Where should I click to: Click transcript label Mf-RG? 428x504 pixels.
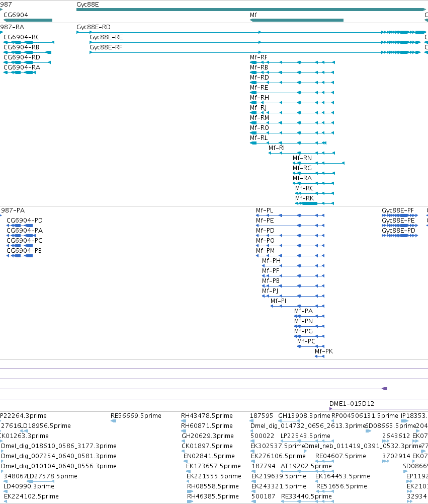(302, 168)
